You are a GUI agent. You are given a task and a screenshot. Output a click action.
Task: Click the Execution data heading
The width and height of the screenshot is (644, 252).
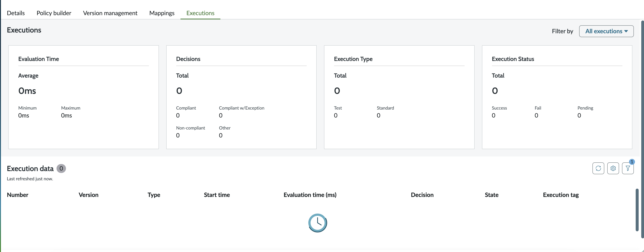[x=30, y=168]
